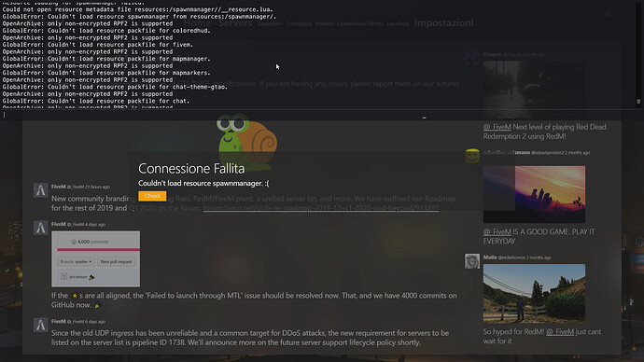644x362 pixels.
Task: Open the Cronologia server list
Action: pyautogui.click(x=299, y=24)
